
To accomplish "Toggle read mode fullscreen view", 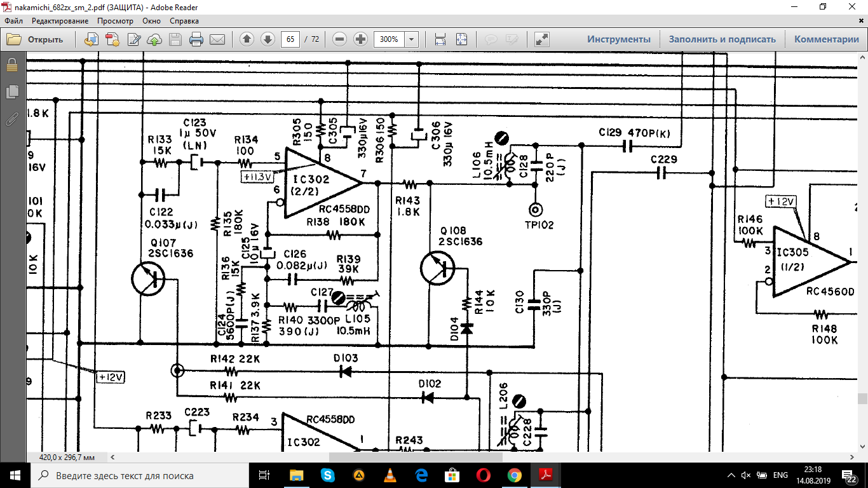I will [x=541, y=39].
